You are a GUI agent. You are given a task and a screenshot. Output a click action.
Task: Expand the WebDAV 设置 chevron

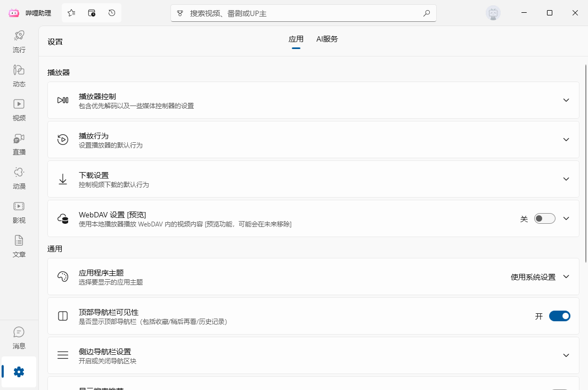[566, 218]
